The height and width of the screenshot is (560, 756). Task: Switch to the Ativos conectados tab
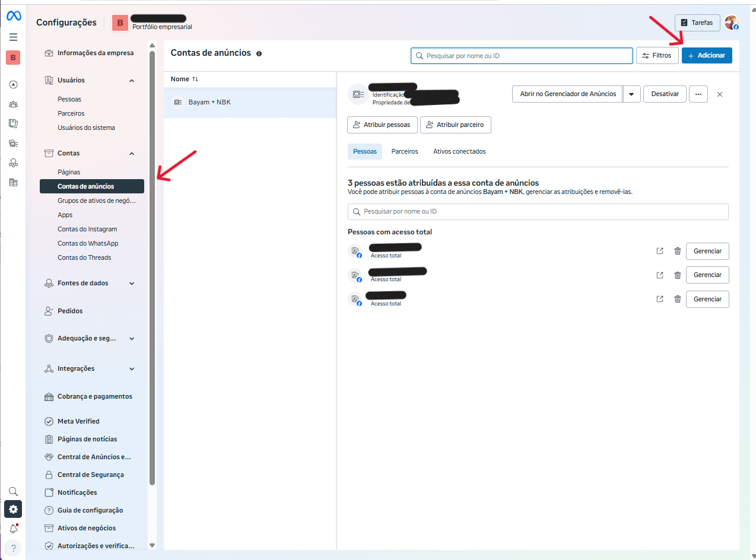(x=459, y=152)
